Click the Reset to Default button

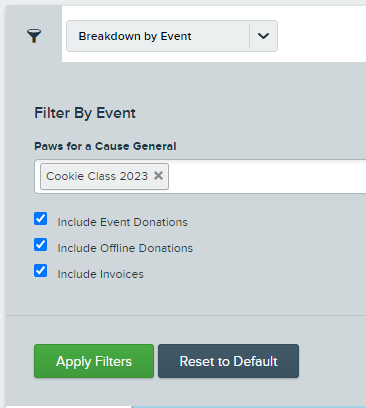(x=228, y=361)
